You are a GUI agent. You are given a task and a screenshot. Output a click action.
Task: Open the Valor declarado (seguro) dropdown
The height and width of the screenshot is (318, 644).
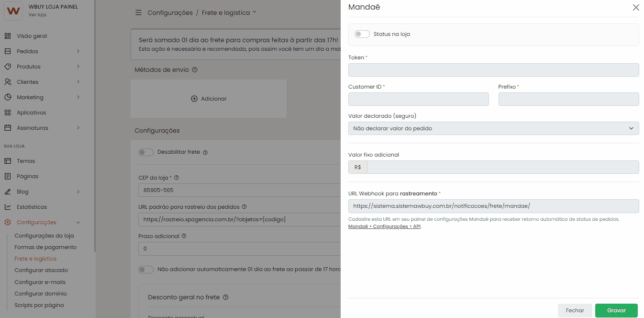493,128
